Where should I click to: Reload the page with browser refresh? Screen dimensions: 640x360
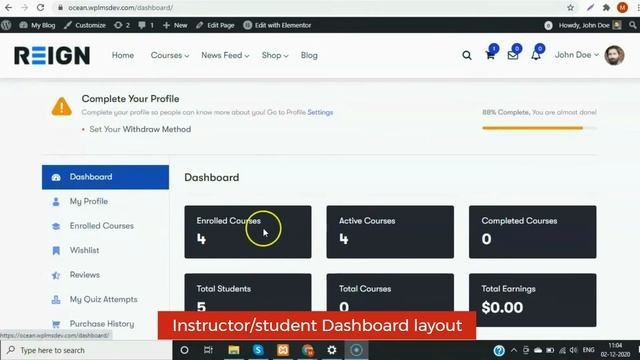[x=40, y=7]
